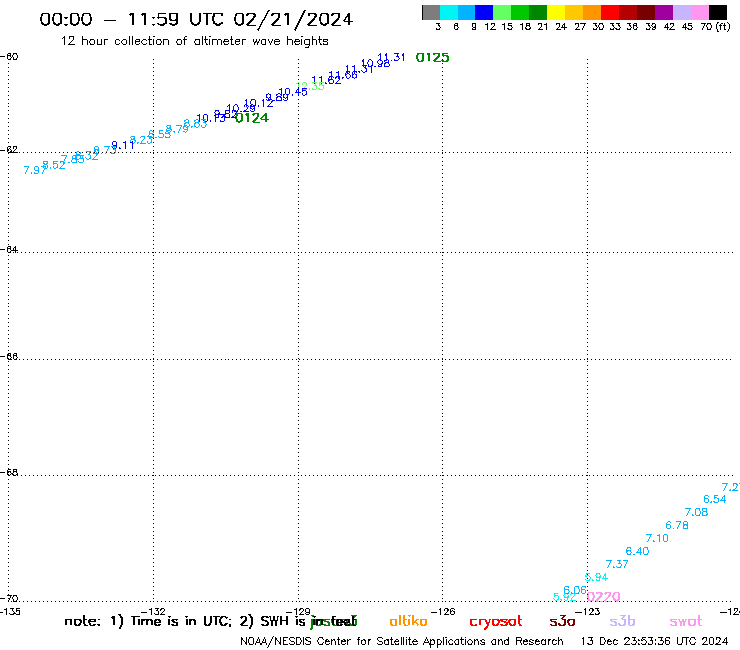Click the '(ft)' unit label in legend

tap(723, 27)
